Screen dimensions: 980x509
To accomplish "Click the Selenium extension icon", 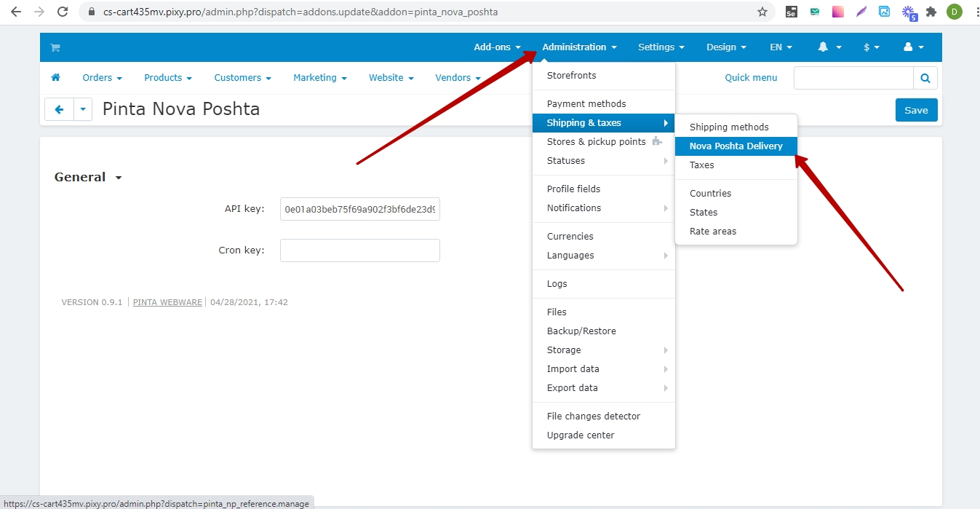I will click(792, 12).
